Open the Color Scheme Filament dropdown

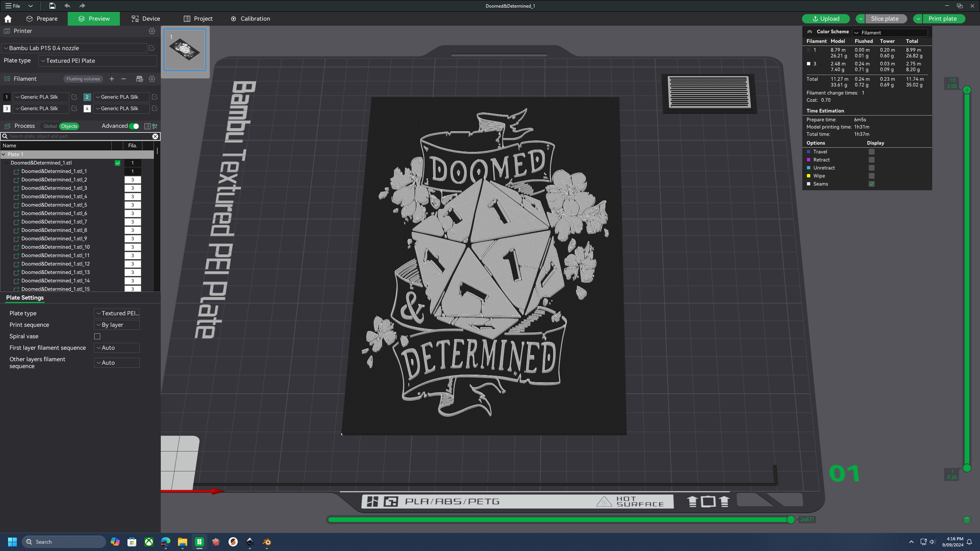coord(890,33)
